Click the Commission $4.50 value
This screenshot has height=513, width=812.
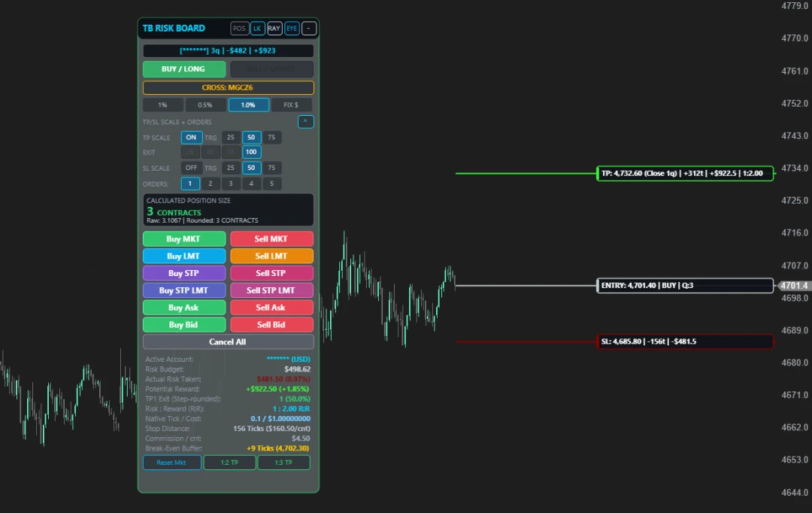coord(301,439)
